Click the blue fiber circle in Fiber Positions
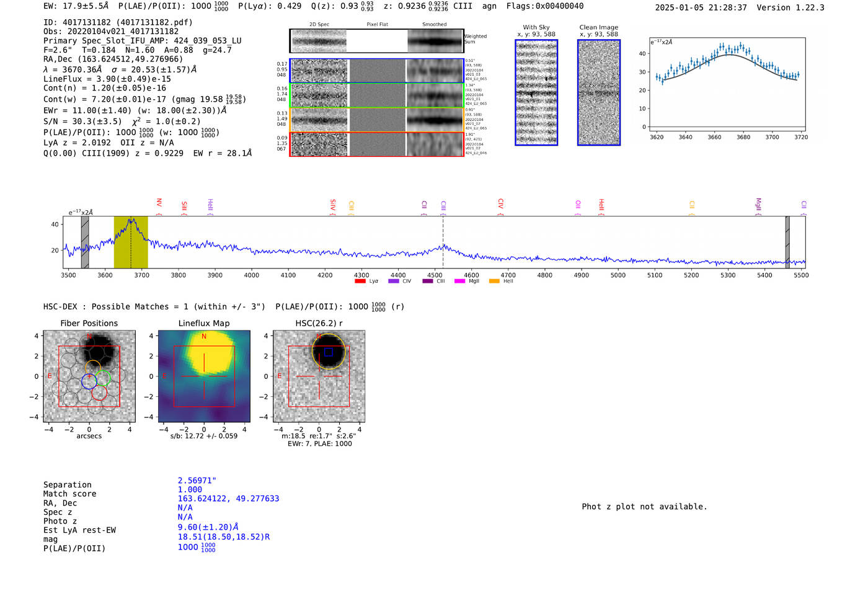 [89, 381]
